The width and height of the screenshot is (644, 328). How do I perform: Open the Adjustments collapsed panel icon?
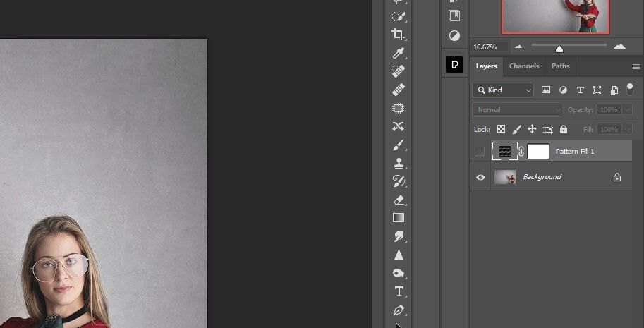coord(454,36)
